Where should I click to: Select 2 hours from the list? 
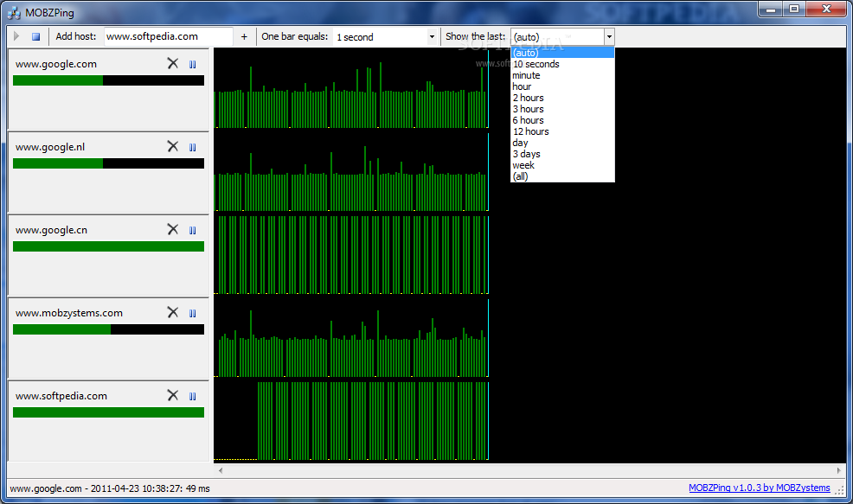[x=562, y=98]
